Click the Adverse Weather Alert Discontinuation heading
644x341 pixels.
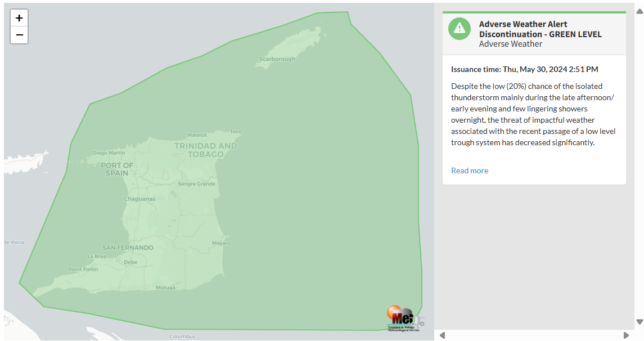(x=540, y=29)
